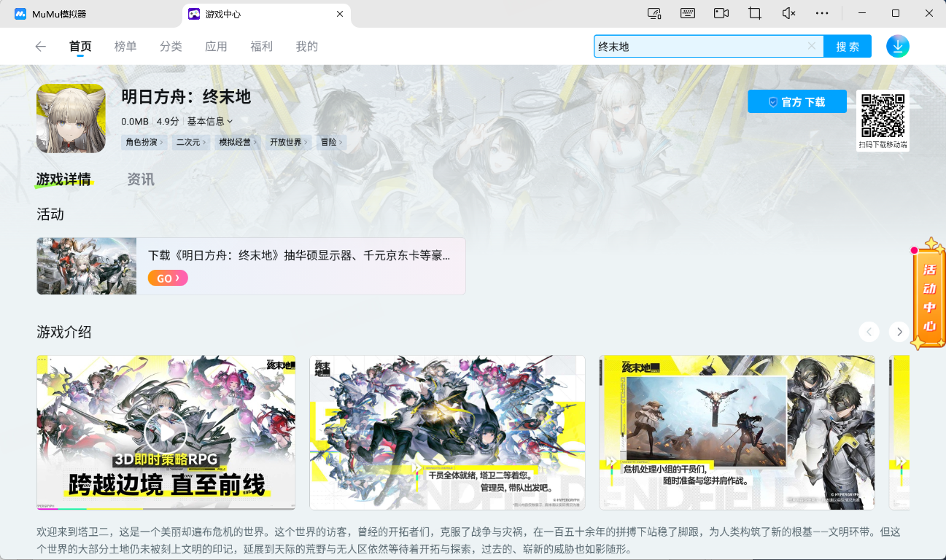946x560 pixels.
Task: Switch to the 榜单 tab
Action: point(125,47)
